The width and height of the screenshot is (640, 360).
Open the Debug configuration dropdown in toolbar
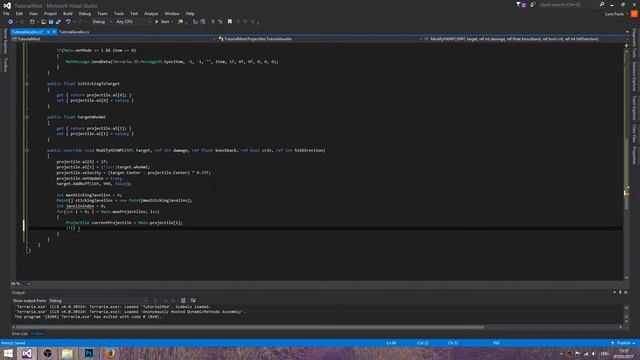pos(102,22)
